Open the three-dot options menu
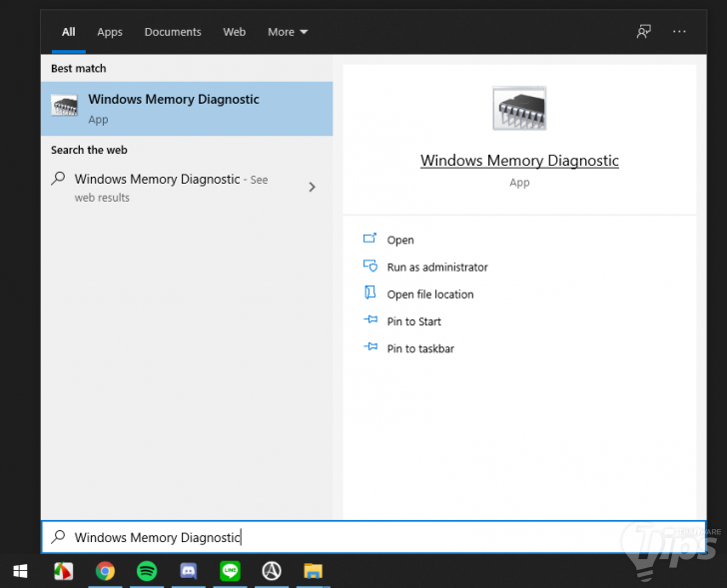 [679, 32]
